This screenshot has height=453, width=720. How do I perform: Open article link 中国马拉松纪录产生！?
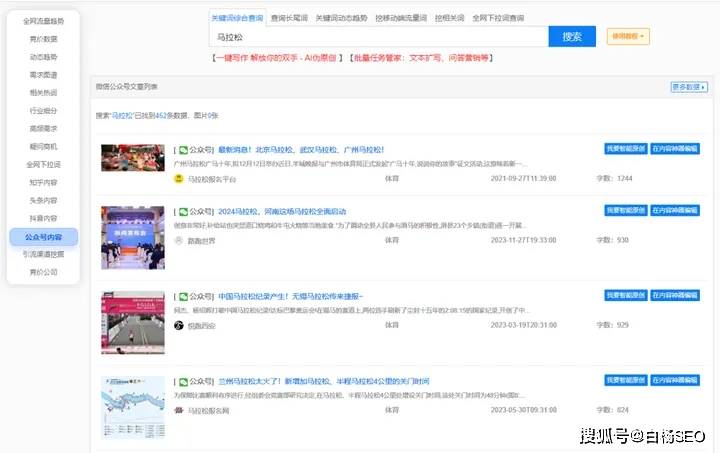291,297
